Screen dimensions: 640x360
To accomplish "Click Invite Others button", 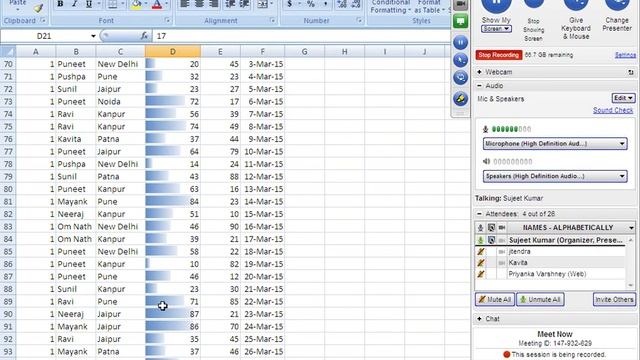I will (x=614, y=299).
